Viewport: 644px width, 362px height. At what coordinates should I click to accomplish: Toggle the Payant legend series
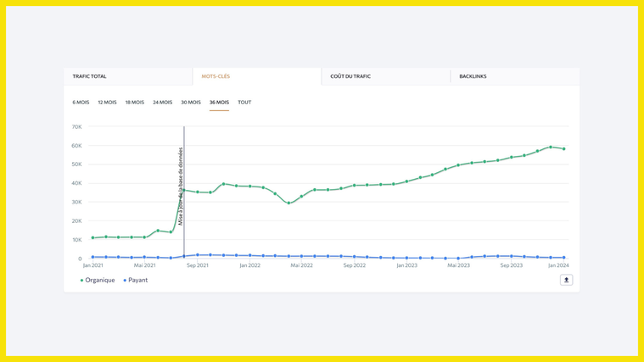click(x=136, y=280)
